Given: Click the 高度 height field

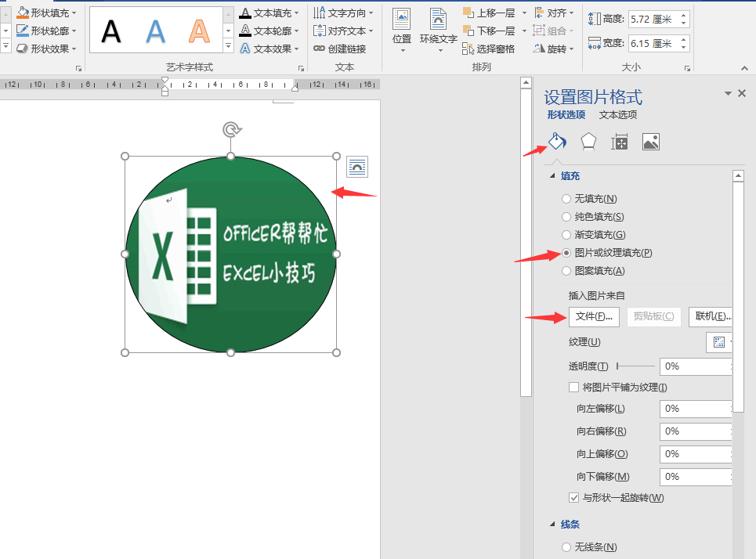Looking at the screenshot, I should point(654,20).
